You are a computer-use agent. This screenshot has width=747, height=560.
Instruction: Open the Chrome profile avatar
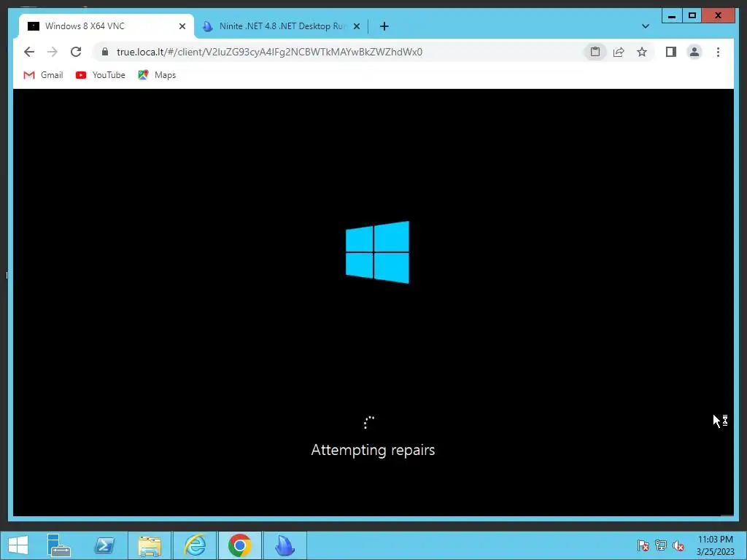(x=694, y=52)
